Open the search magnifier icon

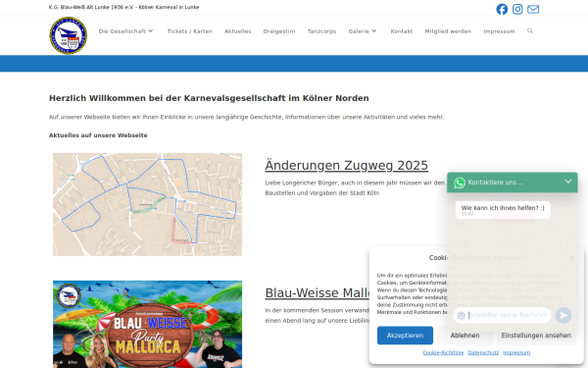[x=530, y=30]
